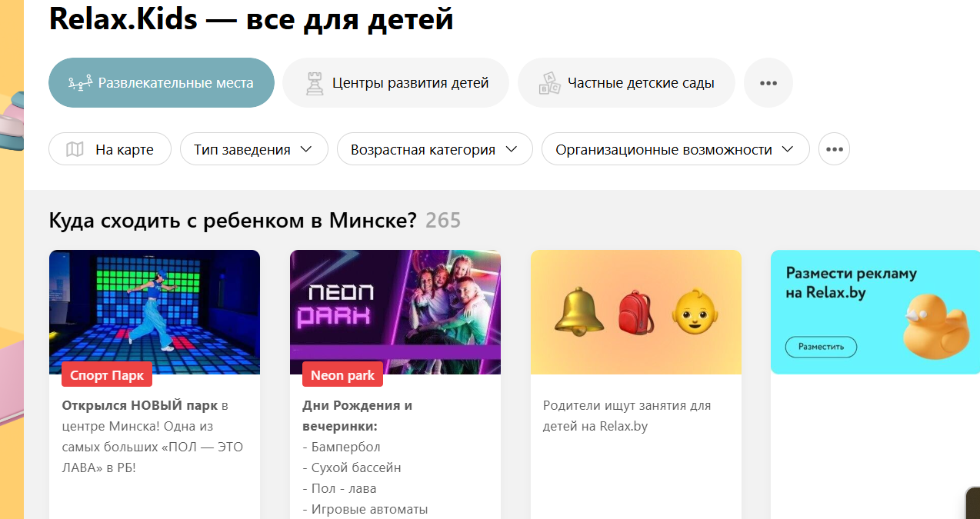Screen dimensions: 980x519
Task: Switch to the Центры развития детей tab
Action: 396,83
